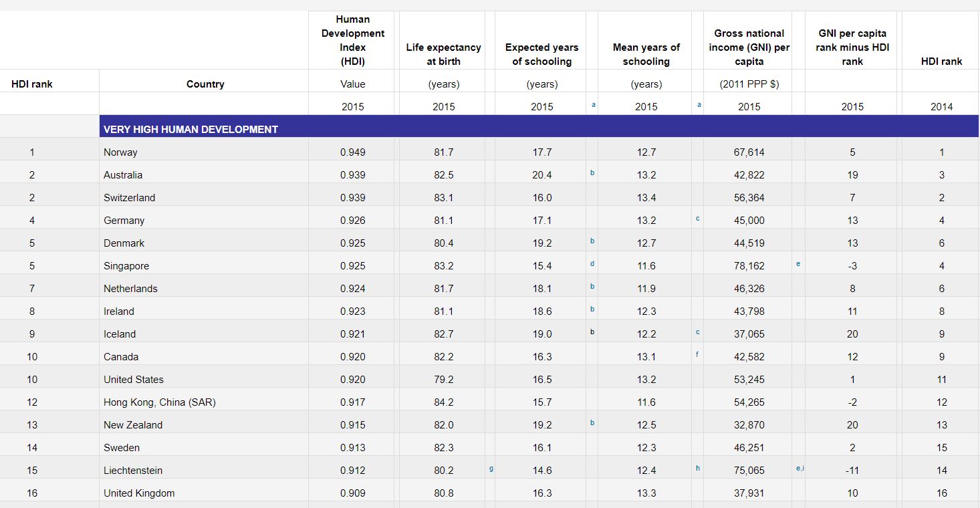Open footnote "g" in the Liechtenstein row
Viewport: 980px width, 508px height.
(x=491, y=469)
